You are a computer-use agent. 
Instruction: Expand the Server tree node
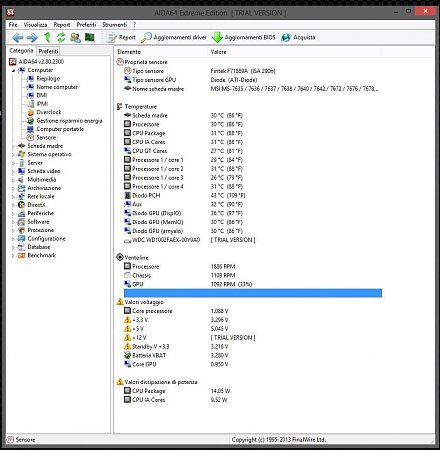(x=13, y=163)
